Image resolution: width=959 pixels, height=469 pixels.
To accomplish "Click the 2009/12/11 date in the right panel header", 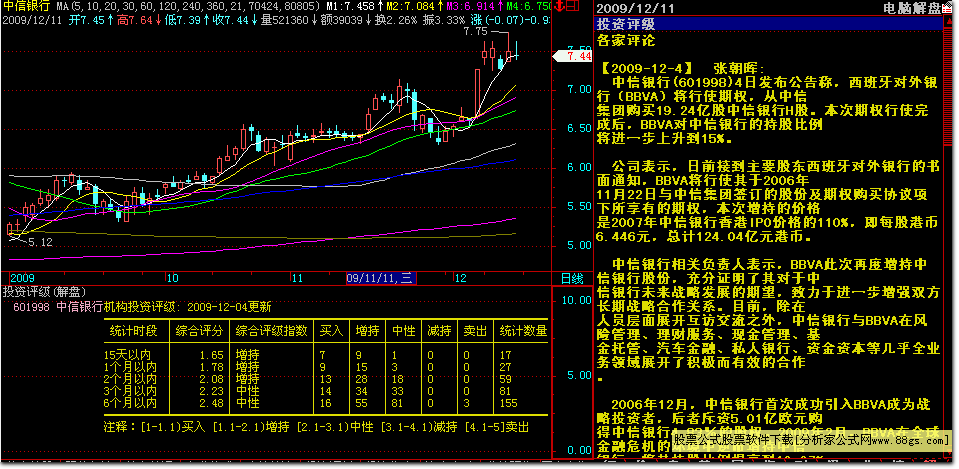I will tap(634, 8).
